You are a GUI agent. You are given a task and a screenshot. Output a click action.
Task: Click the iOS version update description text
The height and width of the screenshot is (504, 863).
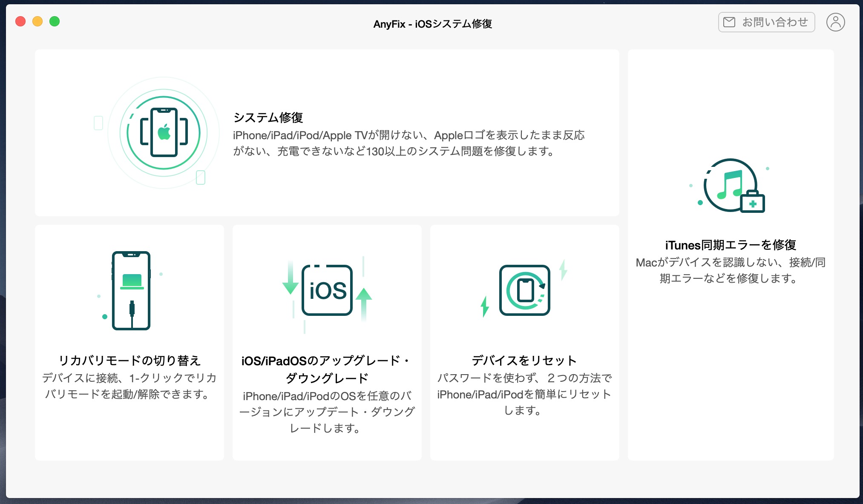(327, 412)
